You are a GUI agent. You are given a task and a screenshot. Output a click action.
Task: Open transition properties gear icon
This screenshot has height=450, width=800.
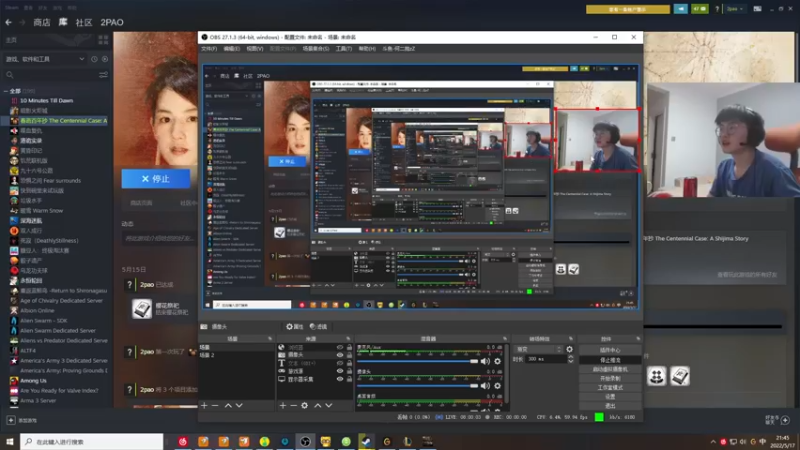coord(569,349)
